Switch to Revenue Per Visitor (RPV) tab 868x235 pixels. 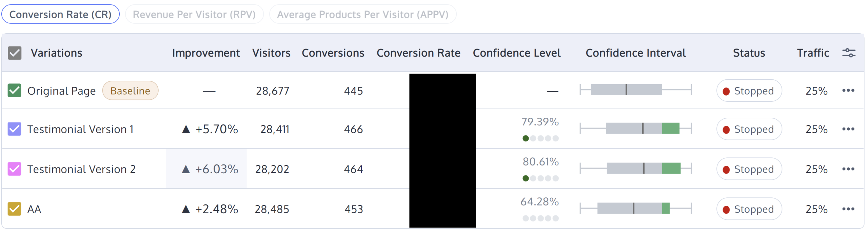[194, 14]
